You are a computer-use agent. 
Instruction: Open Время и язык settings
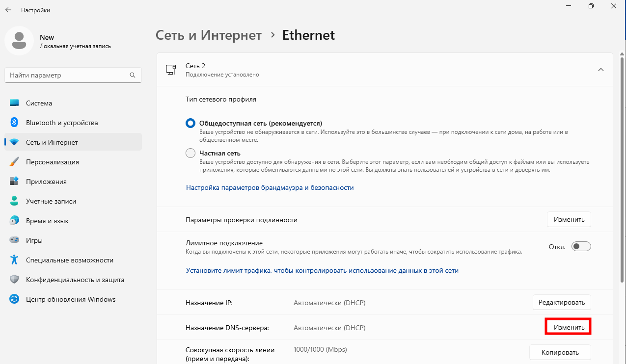(x=47, y=221)
